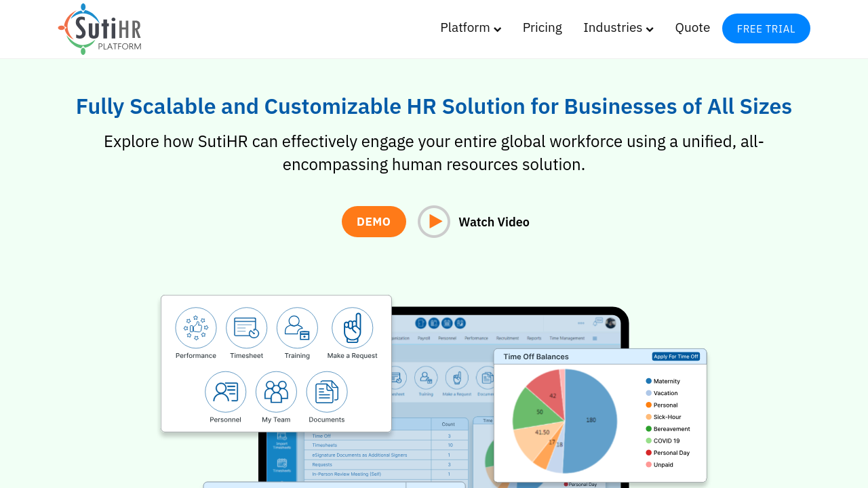The width and height of the screenshot is (868, 488).
Task: Open the notification chat icon in the dashboard
Action: [597, 322]
